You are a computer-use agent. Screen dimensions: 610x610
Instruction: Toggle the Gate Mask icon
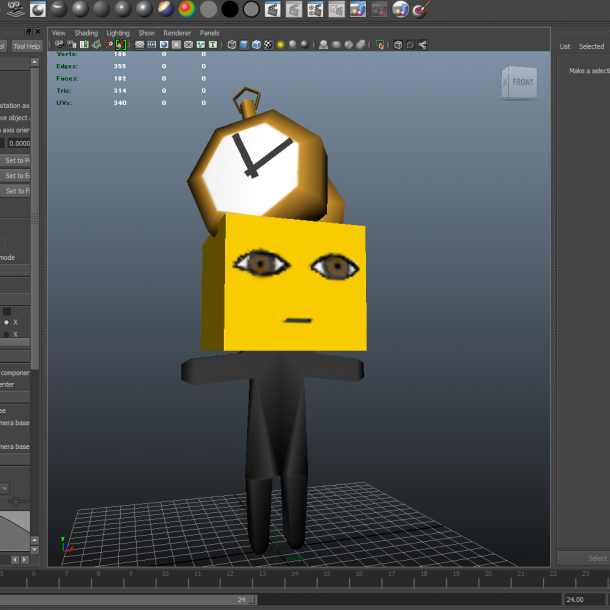coord(176,45)
